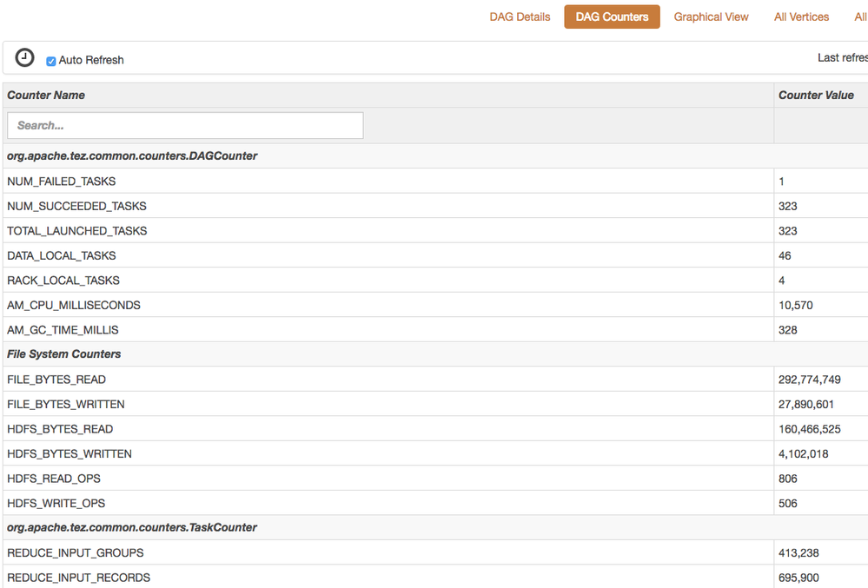The width and height of the screenshot is (868, 588).
Task: Select the NUM_SUCCEEDED_TASKS counter row
Action: point(76,206)
